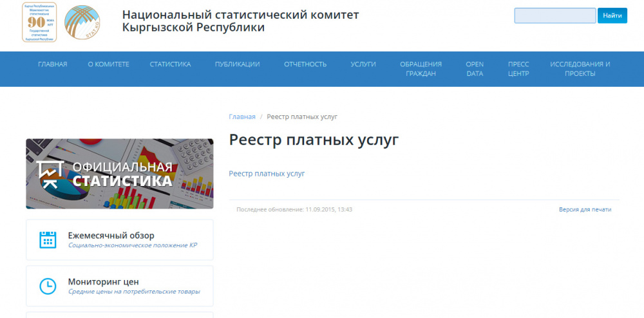Screen dimensions: 644x318
Task: Open the О КОМИТЕТЕ menu item
Action: (x=108, y=64)
